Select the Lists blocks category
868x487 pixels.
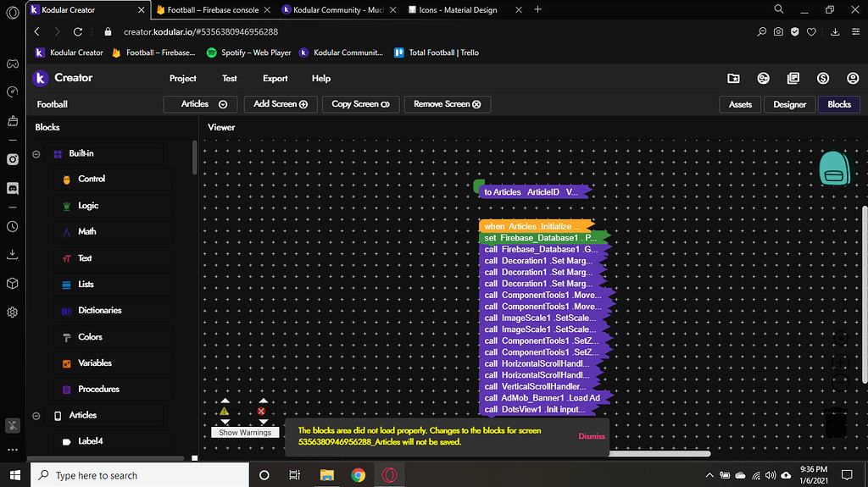point(113,285)
